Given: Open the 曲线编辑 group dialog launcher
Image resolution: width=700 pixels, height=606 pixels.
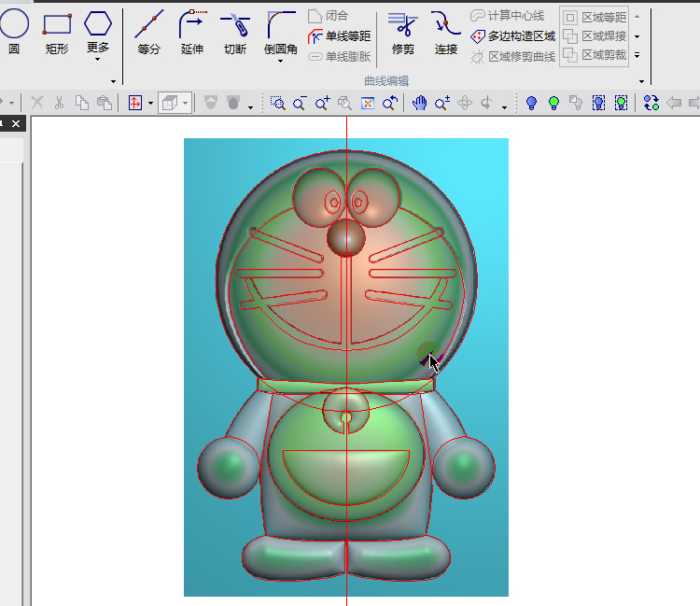Looking at the screenshot, I should tap(641, 82).
